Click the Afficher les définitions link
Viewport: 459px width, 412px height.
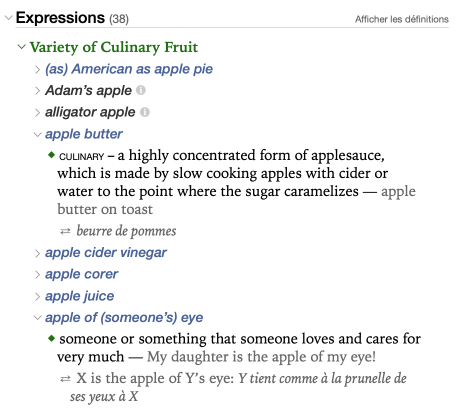[x=402, y=19]
